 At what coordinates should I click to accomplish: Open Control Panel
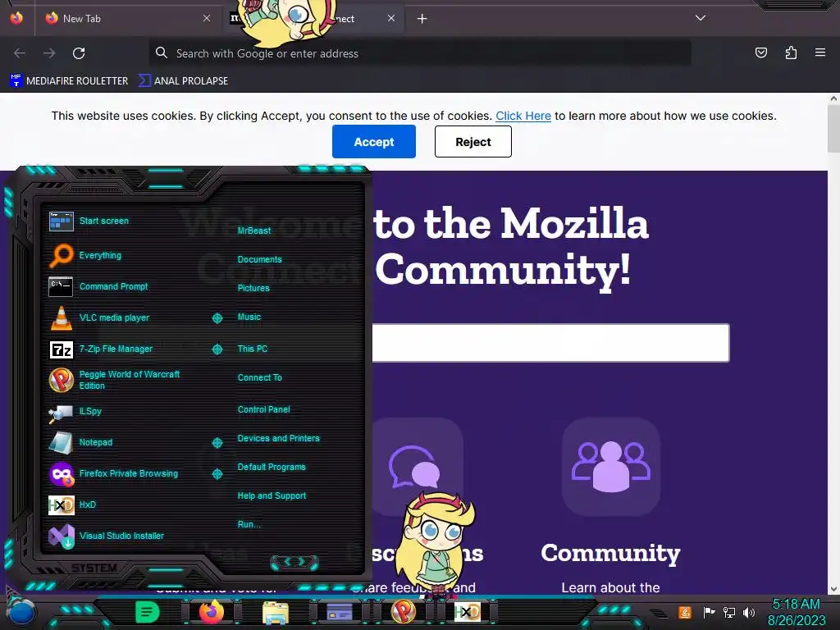263,409
